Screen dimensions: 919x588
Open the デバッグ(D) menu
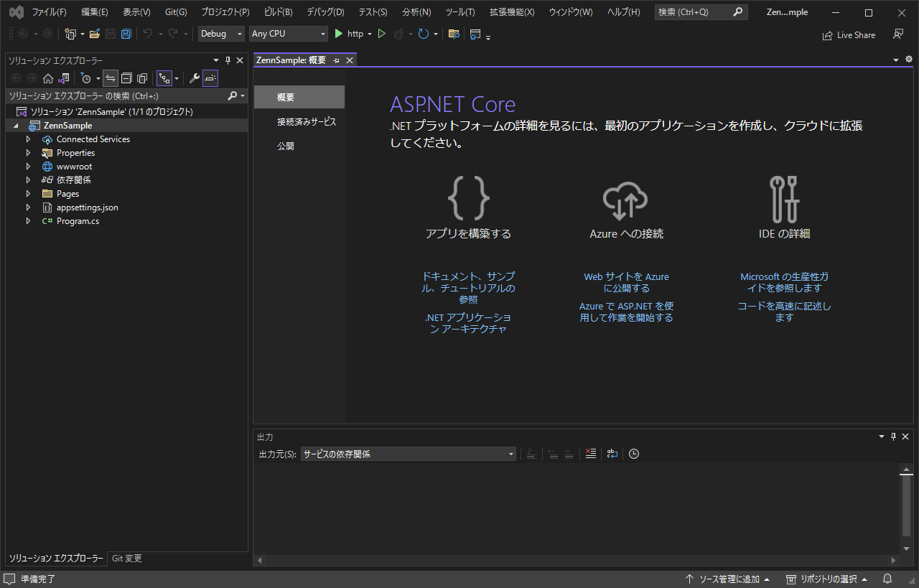point(325,12)
